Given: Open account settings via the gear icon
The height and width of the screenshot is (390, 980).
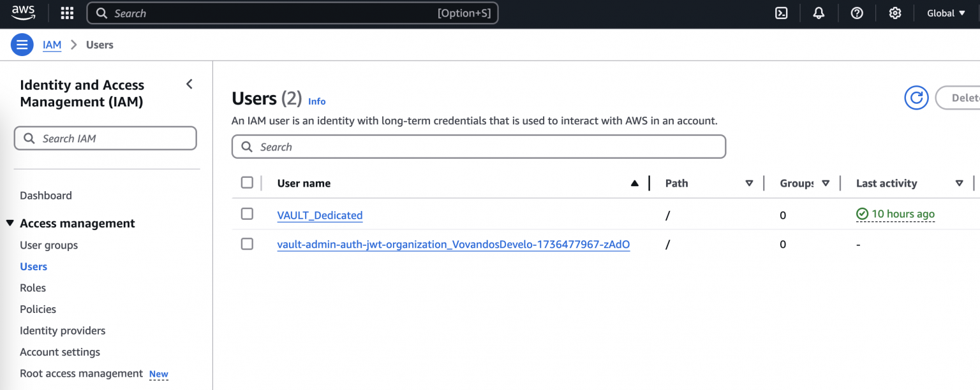Looking at the screenshot, I should coord(895,13).
